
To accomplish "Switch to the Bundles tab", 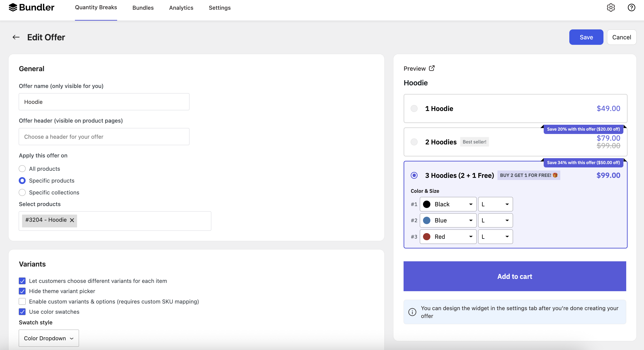I will (x=143, y=8).
